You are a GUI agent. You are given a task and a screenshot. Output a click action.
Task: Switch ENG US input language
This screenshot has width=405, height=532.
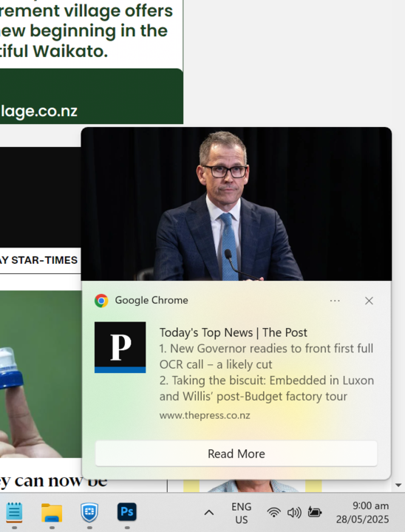tap(242, 513)
